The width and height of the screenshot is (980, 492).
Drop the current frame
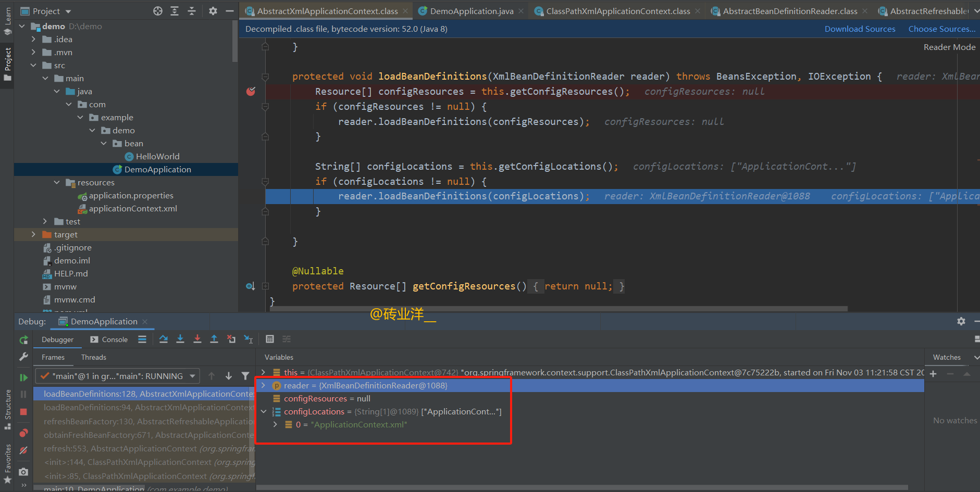231,339
